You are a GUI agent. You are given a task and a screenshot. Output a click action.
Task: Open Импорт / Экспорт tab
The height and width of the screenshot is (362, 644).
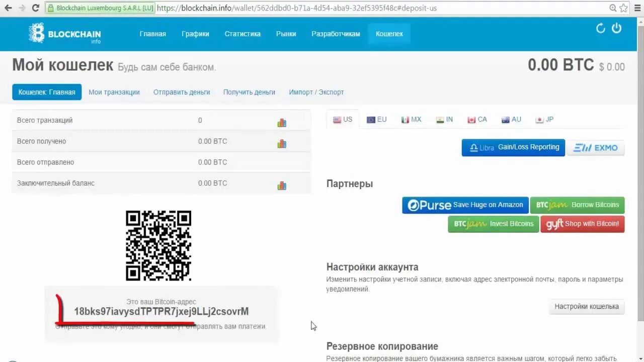(x=316, y=92)
